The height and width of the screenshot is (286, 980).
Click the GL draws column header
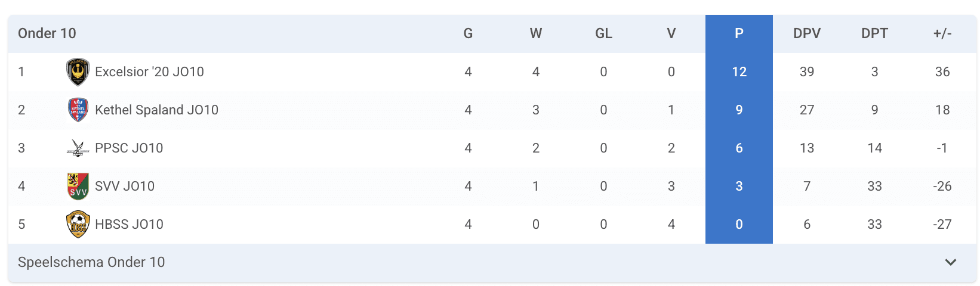click(x=603, y=34)
